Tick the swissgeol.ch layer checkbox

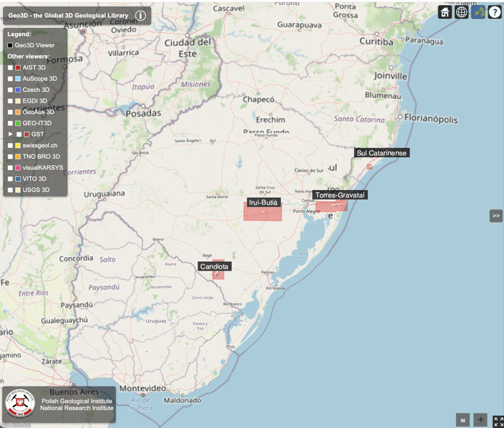point(11,145)
